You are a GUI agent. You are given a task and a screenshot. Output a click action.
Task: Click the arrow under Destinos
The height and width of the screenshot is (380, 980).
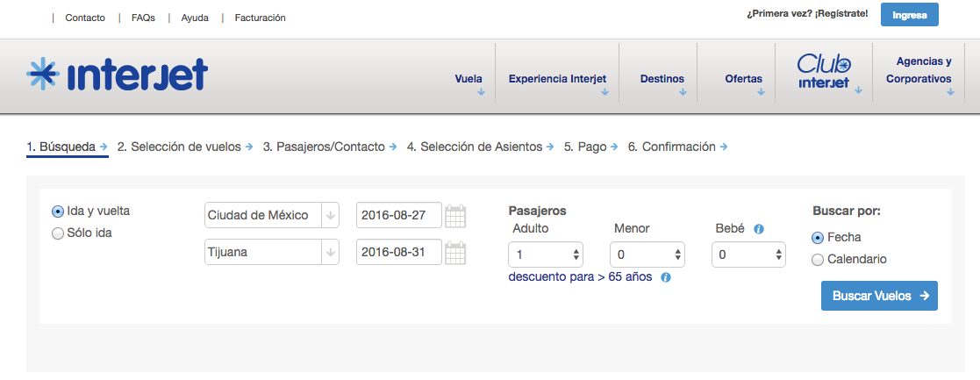pos(683,92)
